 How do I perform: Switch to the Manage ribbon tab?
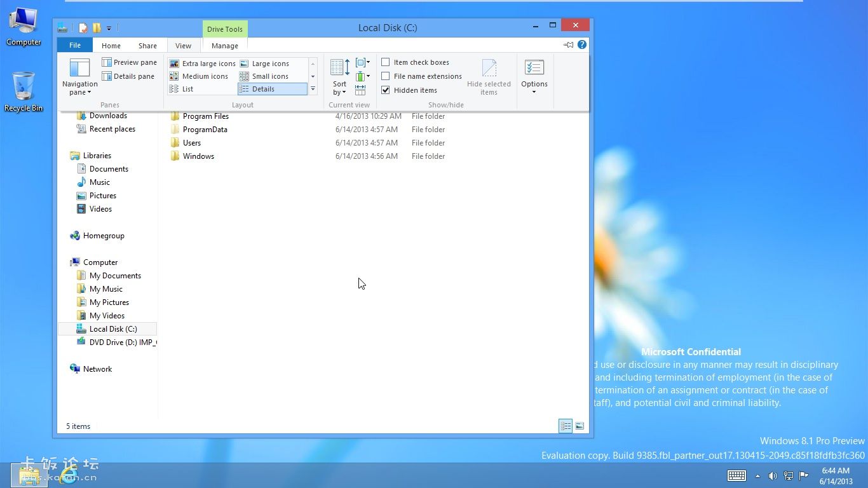point(225,45)
